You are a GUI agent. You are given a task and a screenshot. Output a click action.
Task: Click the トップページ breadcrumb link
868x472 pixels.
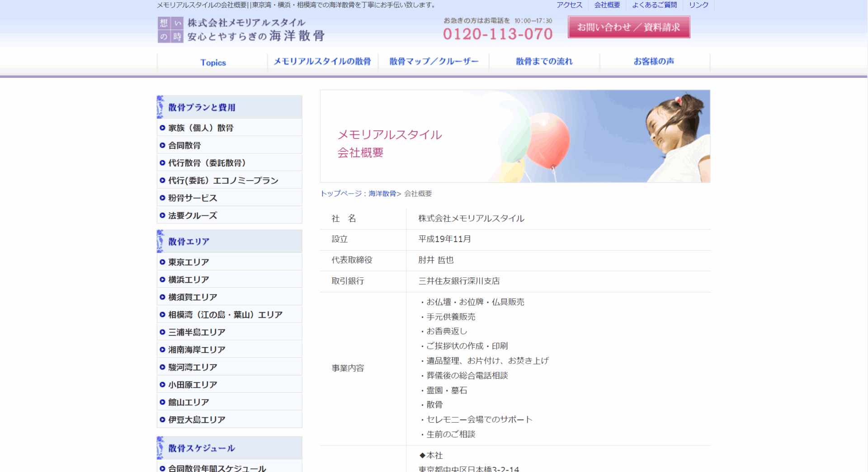click(x=341, y=194)
